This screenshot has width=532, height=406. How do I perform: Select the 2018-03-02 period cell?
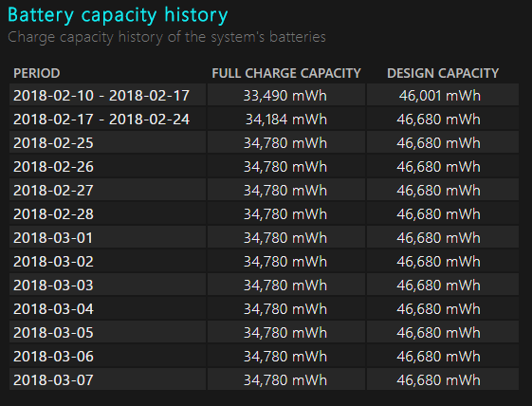click(107, 261)
